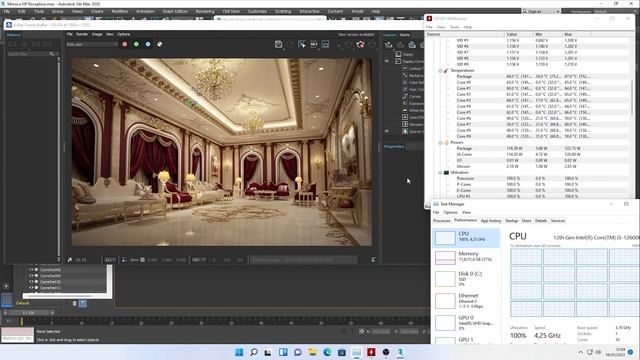Switch to the Layers tab in VFB

coord(389,35)
